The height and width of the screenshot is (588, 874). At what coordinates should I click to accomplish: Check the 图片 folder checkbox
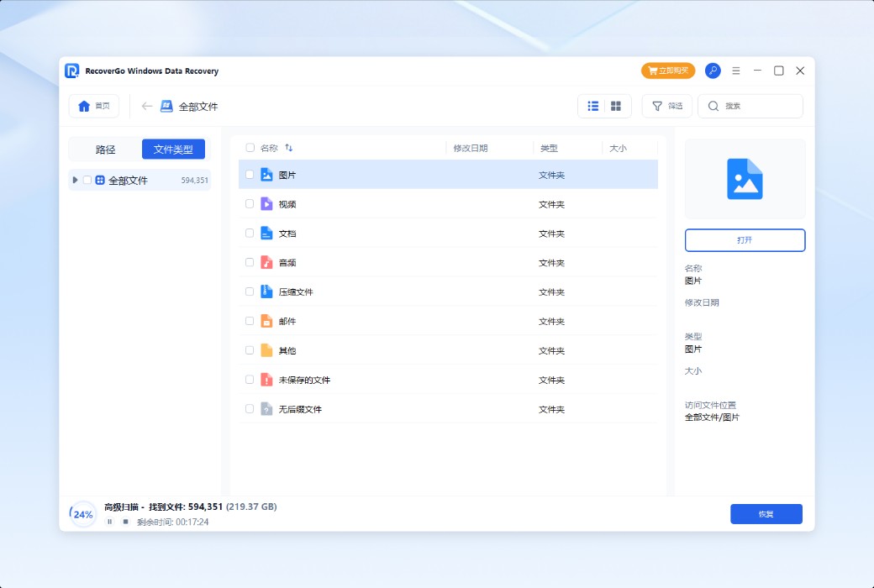coord(250,175)
